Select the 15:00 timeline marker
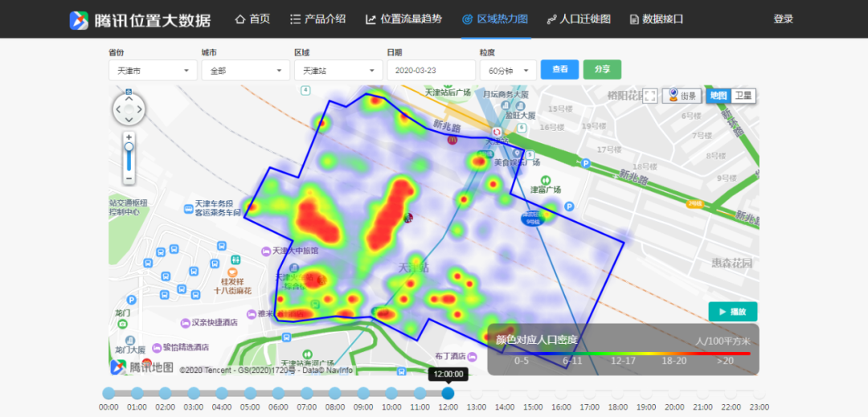868x417 pixels. click(x=533, y=393)
